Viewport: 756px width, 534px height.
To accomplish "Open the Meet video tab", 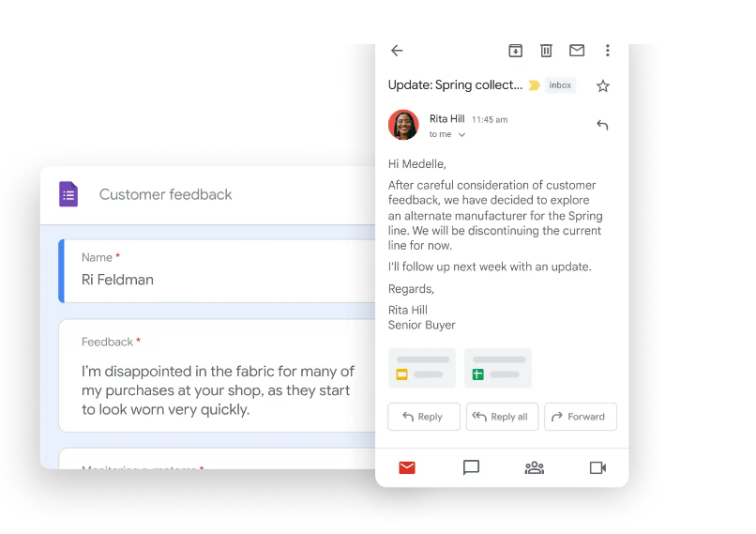I will coord(597,467).
